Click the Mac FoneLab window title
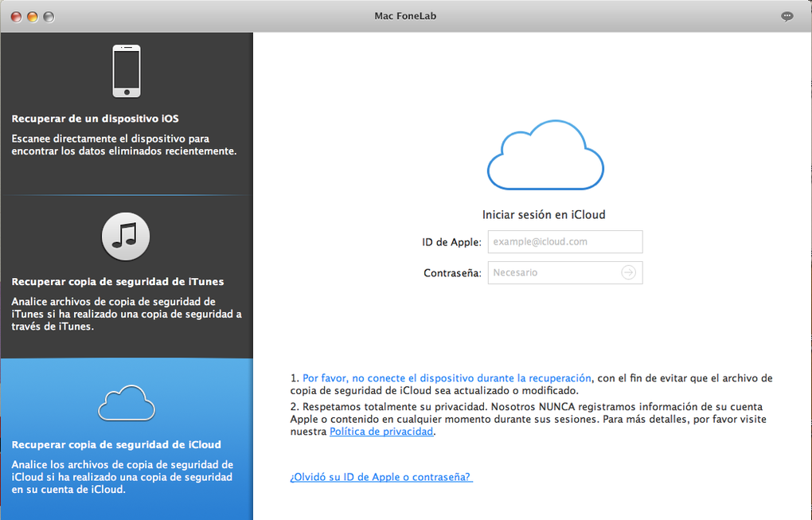 point(405,16)
